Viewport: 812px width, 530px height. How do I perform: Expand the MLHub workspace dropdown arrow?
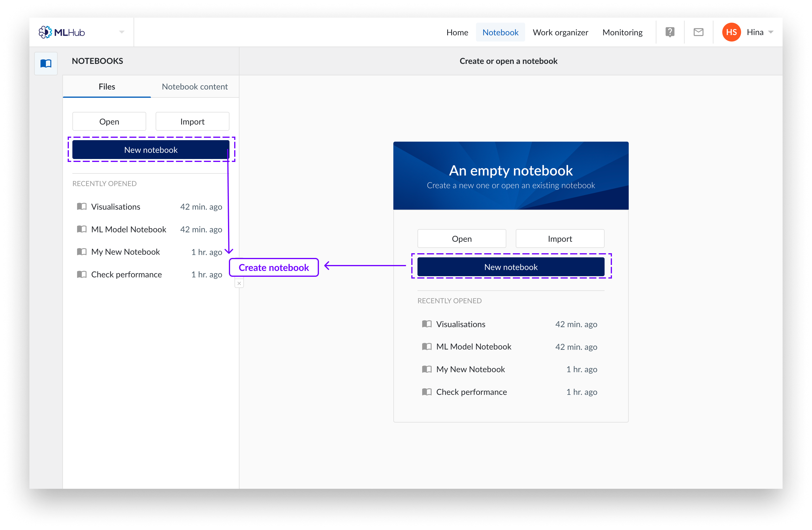[122, 32]
